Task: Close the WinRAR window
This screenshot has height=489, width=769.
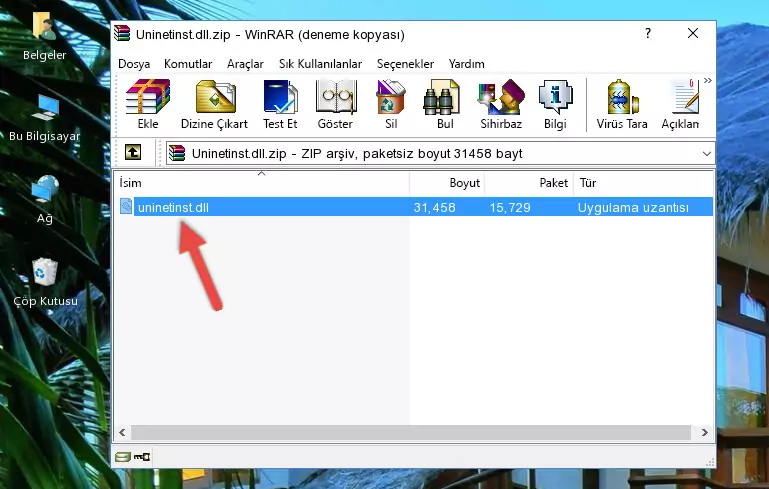Action: (693, 33)
